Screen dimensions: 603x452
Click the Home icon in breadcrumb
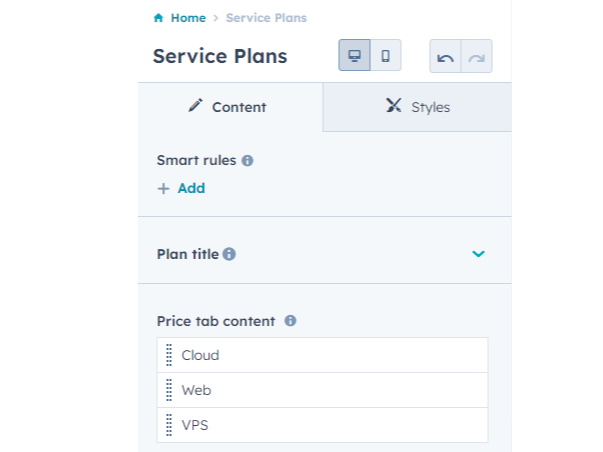158,18
